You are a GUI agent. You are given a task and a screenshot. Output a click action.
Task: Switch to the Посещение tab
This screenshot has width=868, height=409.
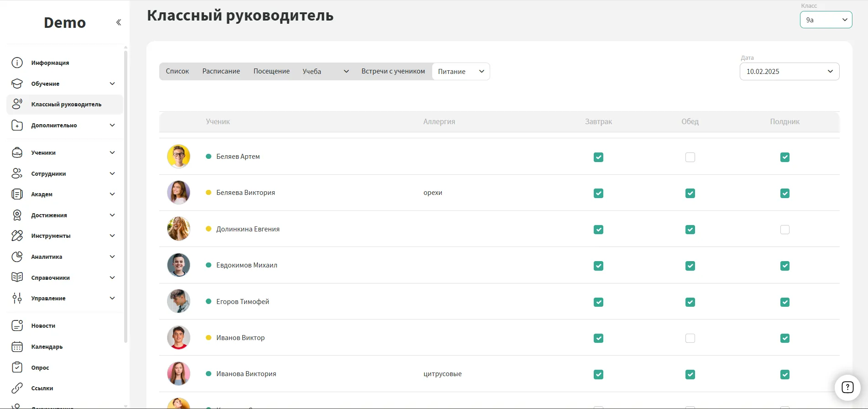272,71
